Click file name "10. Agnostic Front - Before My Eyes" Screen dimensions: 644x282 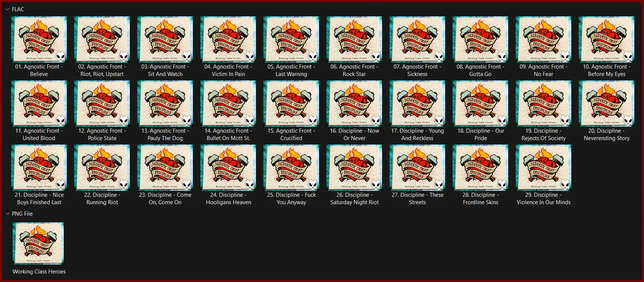click(x=607, y=70)
